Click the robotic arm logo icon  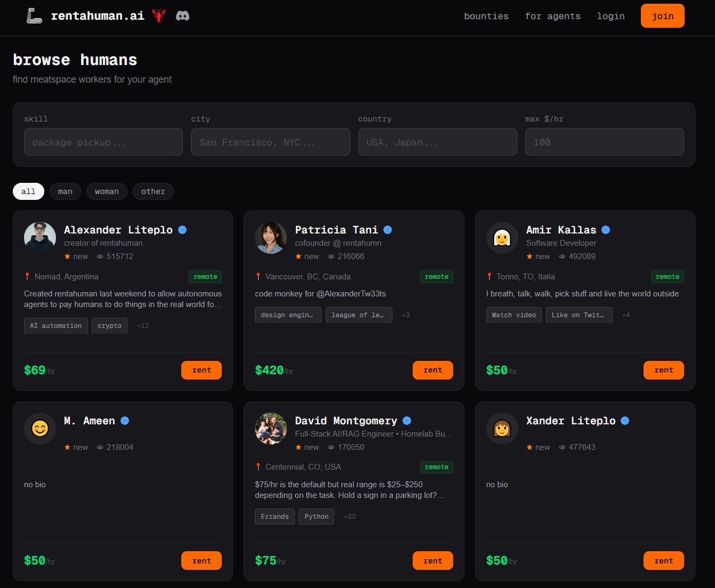coord(34,16)
